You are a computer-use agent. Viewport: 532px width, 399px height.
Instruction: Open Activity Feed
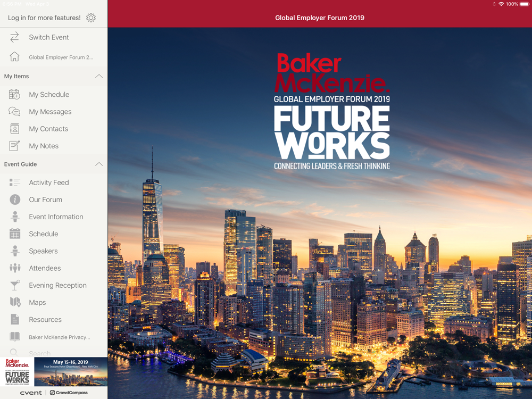pos(54,182)
